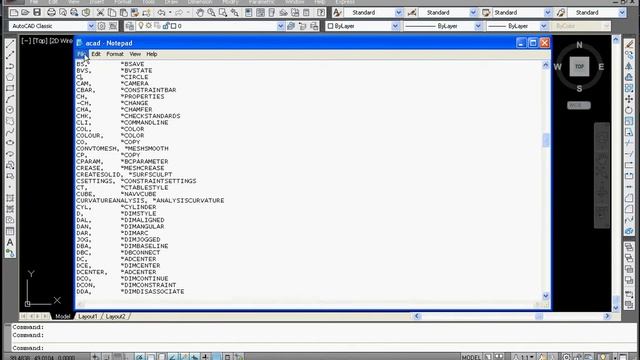640x360 pixels.
Task: Open the Dimension Style Standard dropdown
Action: pos(473,13)
